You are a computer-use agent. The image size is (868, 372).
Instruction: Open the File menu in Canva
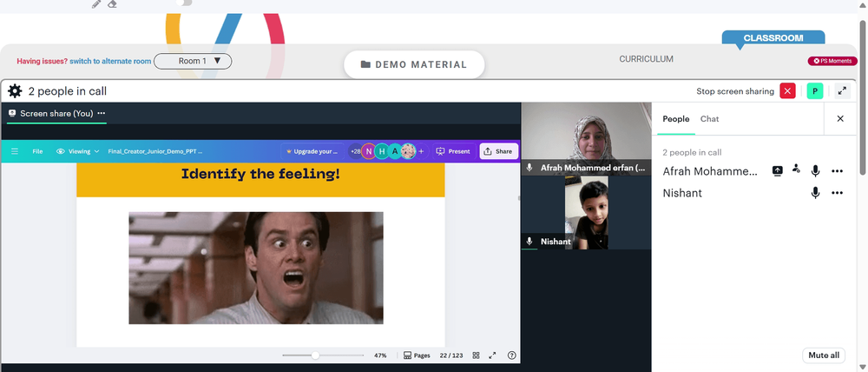pos(37,150)
